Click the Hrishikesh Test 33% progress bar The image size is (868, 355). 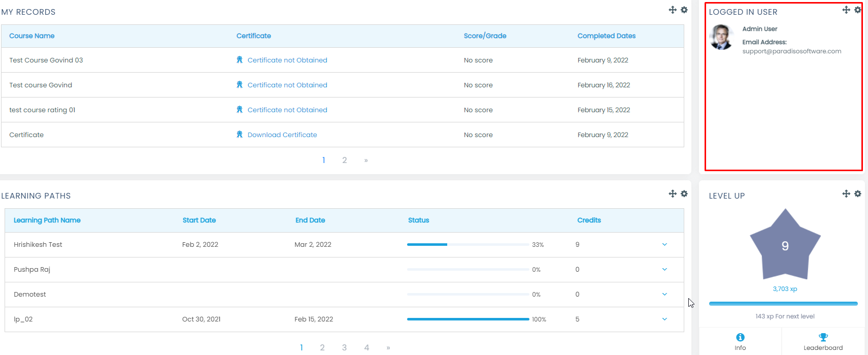point(468,245)
